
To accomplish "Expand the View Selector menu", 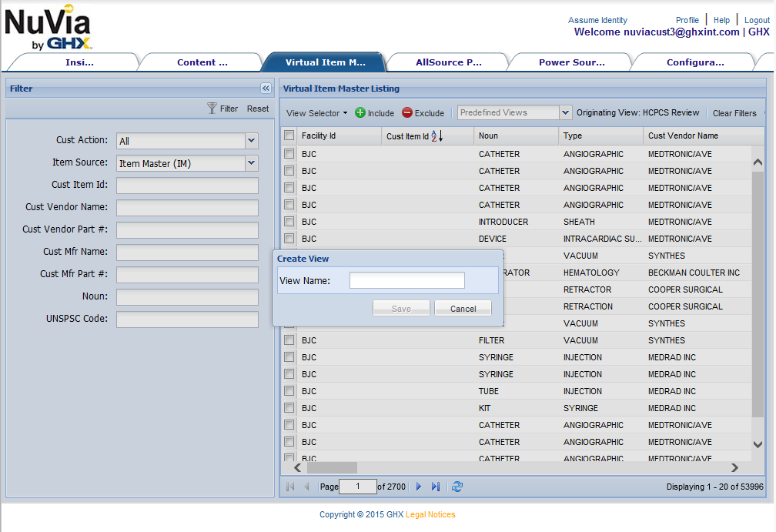I will (x=316, y=113).
